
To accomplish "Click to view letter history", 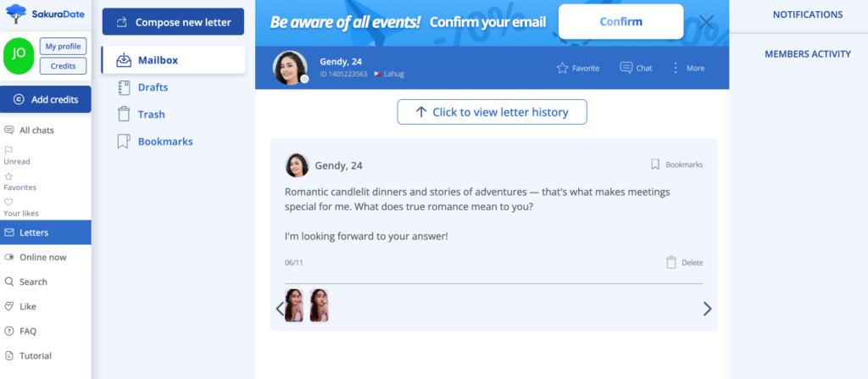I will click(x=492, y=112).
